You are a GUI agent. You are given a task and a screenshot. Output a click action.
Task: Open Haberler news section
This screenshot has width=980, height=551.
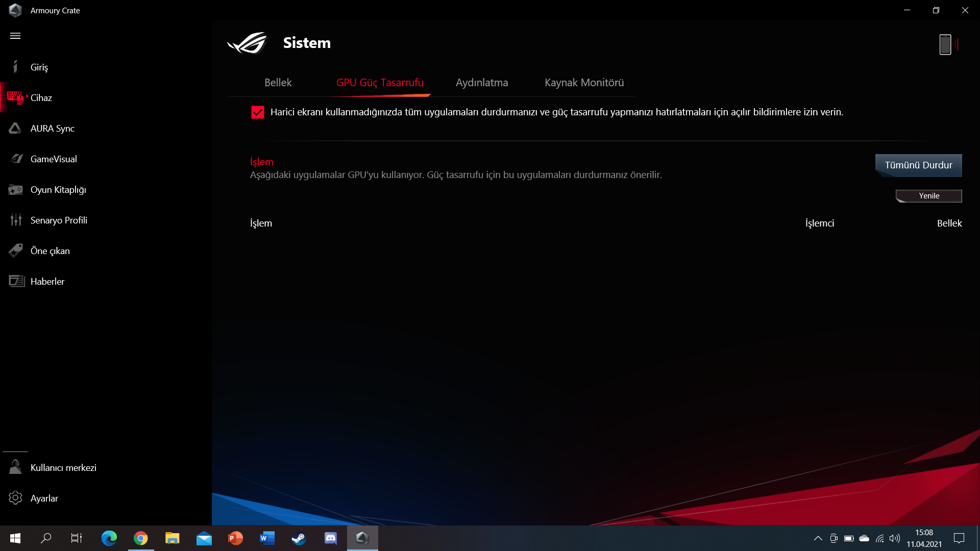click(x=47, y=282)
